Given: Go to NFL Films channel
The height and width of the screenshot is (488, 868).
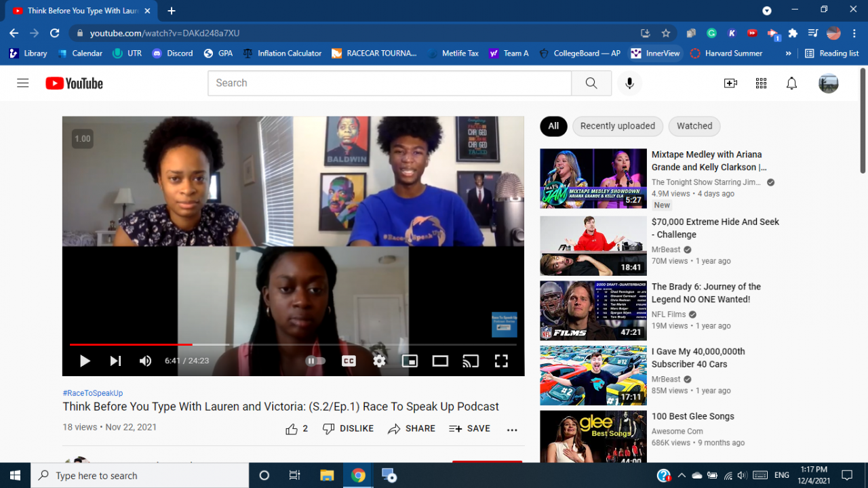Looking at the screenshot, I should coord(669,314).
